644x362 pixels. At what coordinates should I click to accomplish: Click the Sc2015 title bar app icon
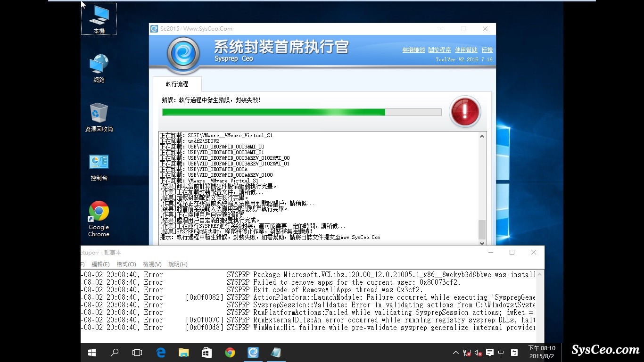[154, 29]
